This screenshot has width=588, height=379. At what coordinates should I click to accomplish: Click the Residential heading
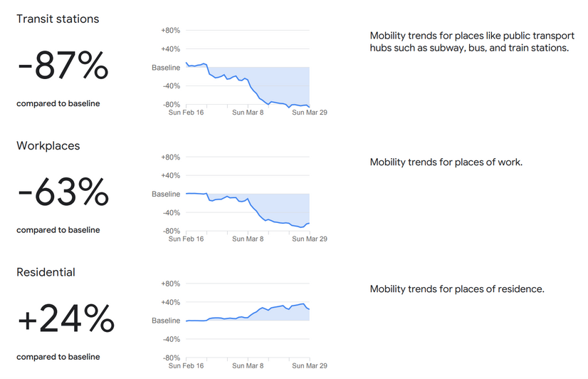(x=46, y=272)
